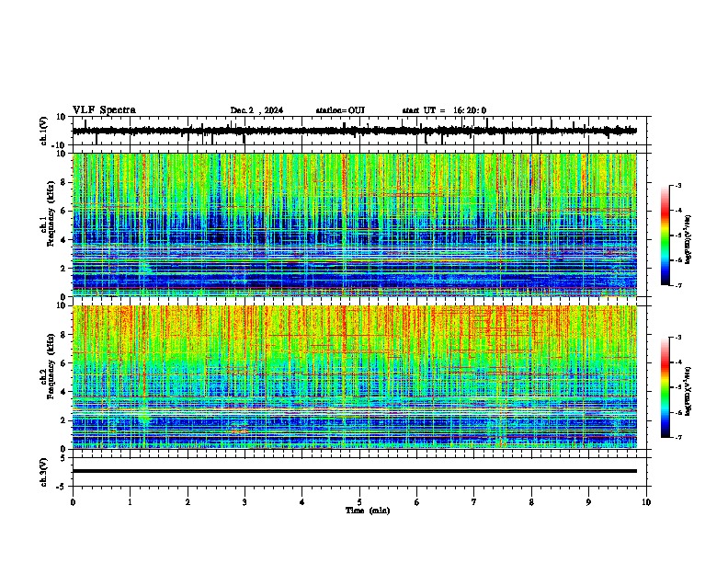Click the "8" tick on the time axis
The image size is (728, 563).
click(531, 502)
